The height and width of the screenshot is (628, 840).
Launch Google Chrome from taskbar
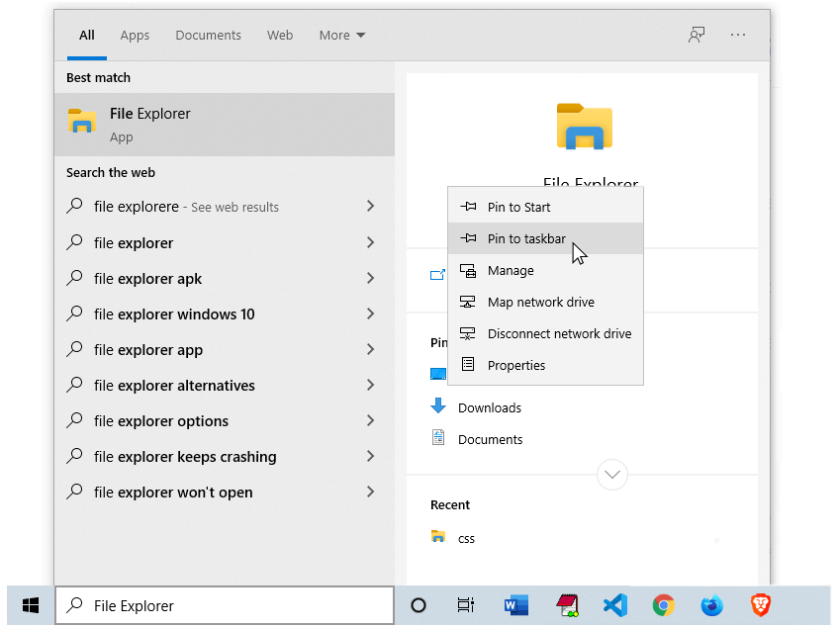click(664, 605)
